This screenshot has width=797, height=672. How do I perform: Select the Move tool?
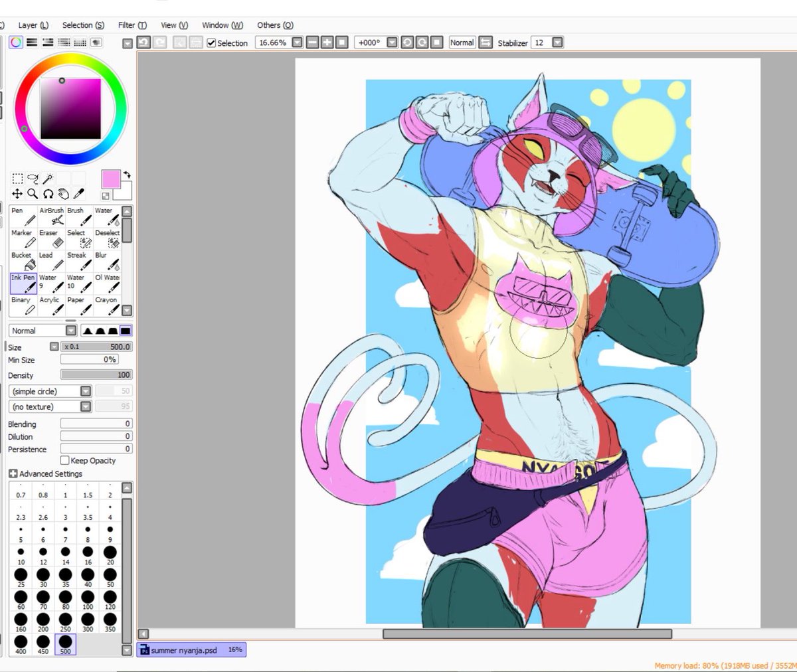[17, 194]
